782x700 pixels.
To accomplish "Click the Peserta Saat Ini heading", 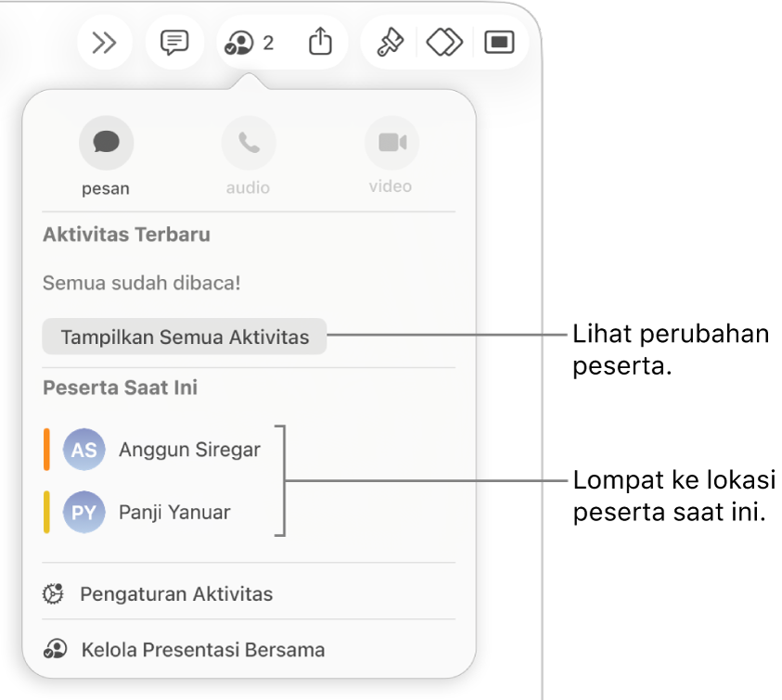I will pyautogui.click(x=121, y=388).
